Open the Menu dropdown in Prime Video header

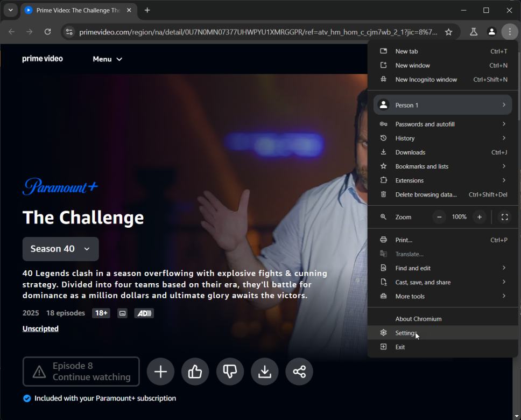pos(107,59)
